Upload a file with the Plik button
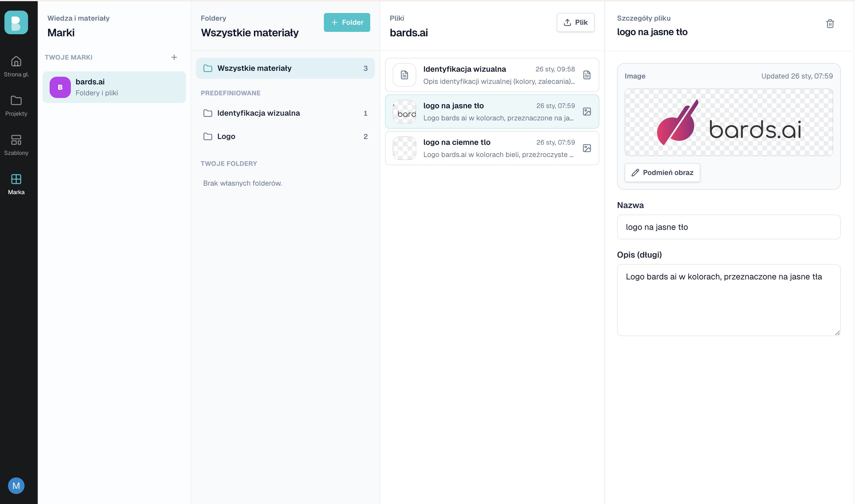Viewport: 855px width, 504px height. point(575,22)
